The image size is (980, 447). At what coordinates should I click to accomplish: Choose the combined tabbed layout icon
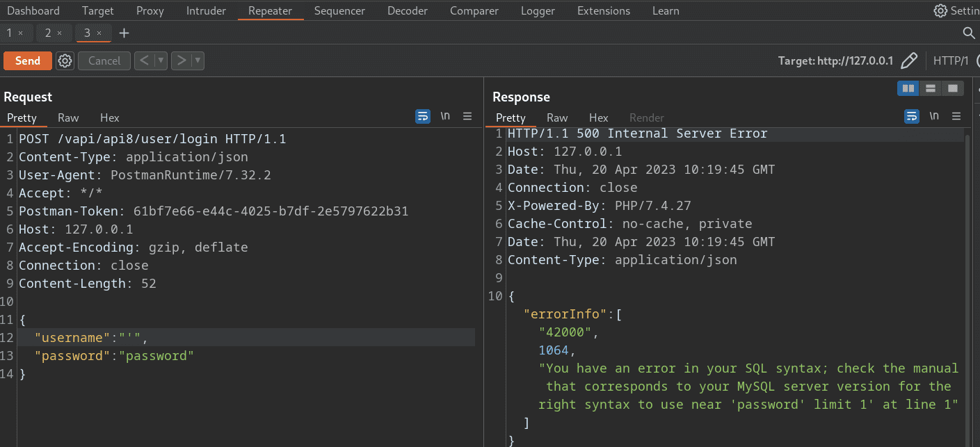pyautogui.click(x=952, y=88)
